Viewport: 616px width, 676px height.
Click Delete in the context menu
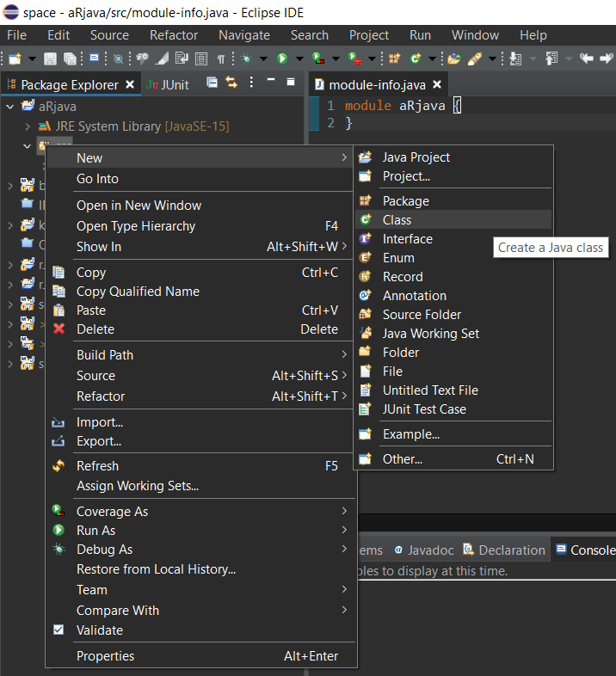pos(201,329)
